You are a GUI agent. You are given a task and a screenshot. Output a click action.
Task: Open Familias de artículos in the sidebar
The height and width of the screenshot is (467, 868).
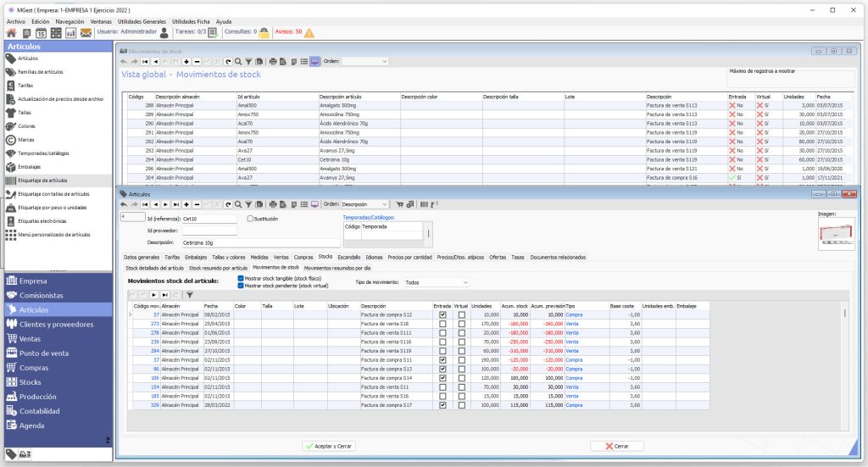click(x=41, y=72)
